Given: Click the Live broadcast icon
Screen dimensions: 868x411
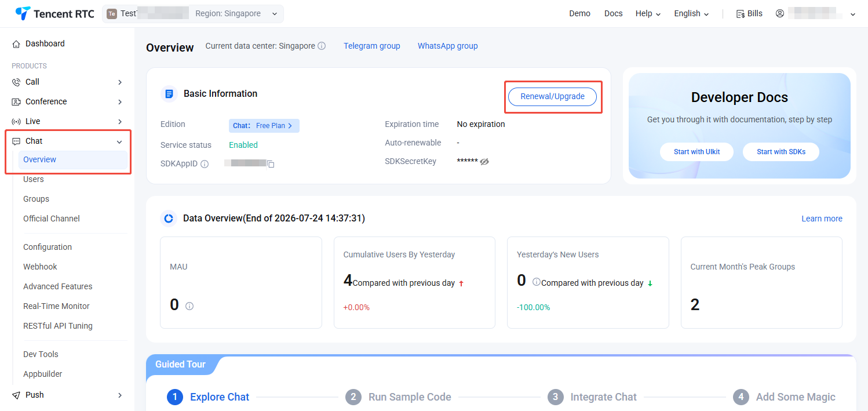Looking at the screenshot, I should coord(16,122).
